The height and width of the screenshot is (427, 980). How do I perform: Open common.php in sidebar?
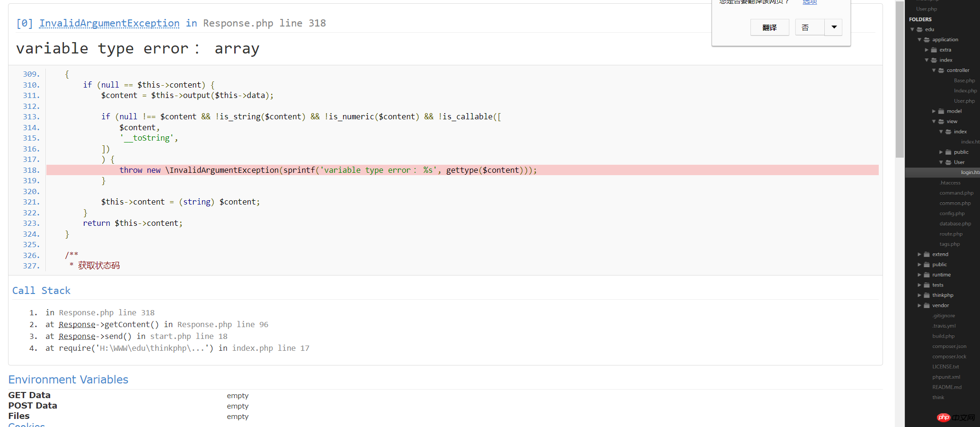[955, 204]
